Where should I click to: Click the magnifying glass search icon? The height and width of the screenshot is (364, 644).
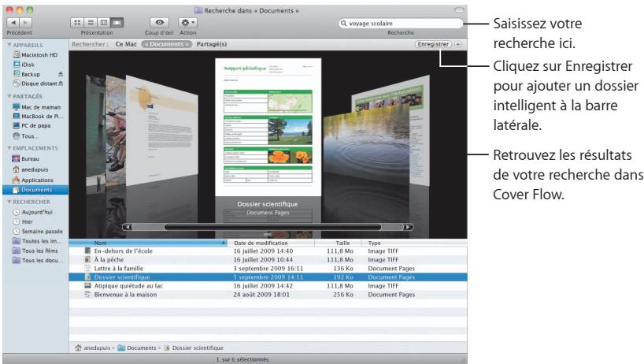coord(344,24)
